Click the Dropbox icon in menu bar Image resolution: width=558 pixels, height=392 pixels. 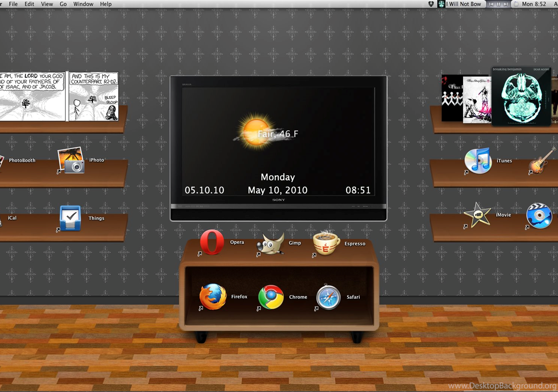(431, 4)
